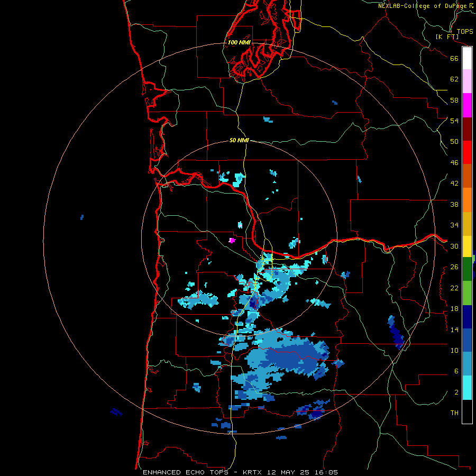Click the dark green 30 legend swatch
This screenshot has width=476, height=476.
point(467,269)
